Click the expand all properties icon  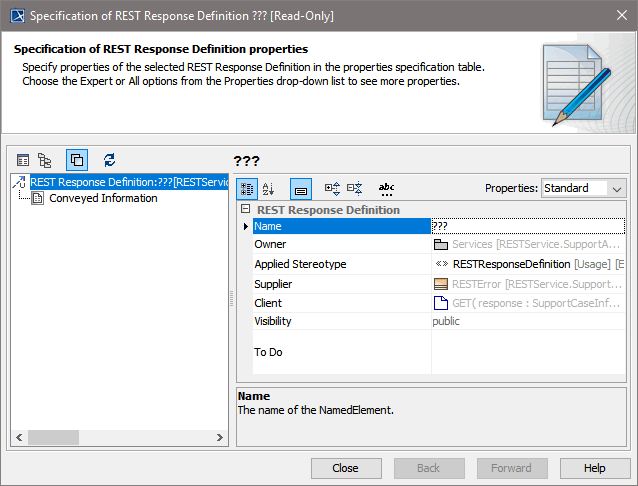tap(333, 188)
